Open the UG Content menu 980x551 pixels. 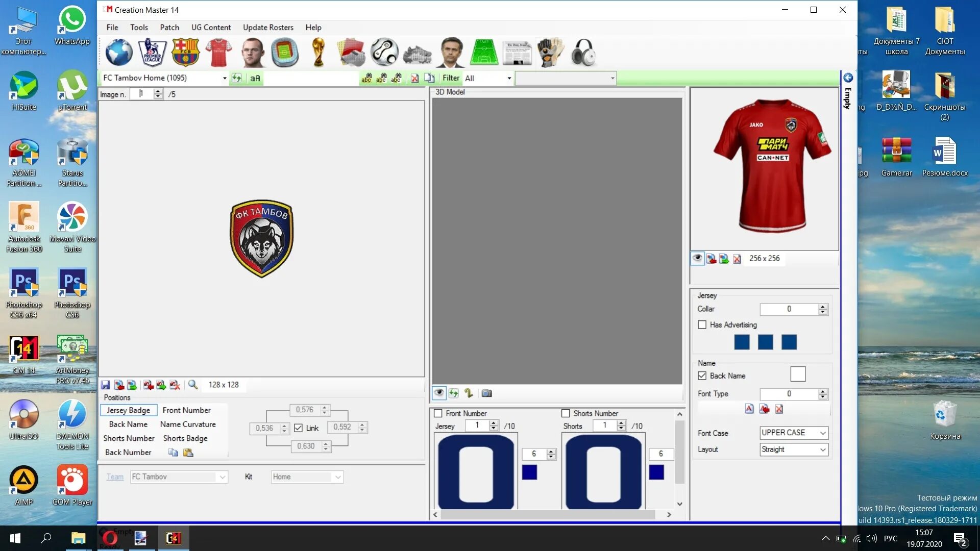click(211, 28)
